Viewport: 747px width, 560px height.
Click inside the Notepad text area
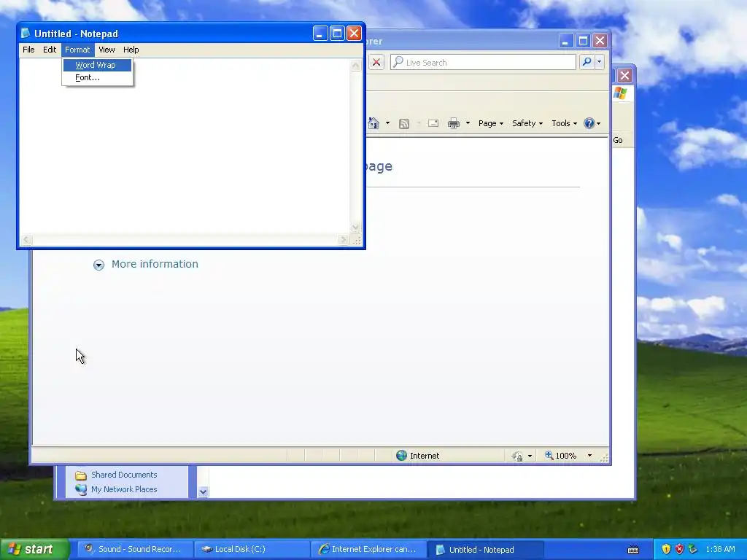click(x=185, y=146)
